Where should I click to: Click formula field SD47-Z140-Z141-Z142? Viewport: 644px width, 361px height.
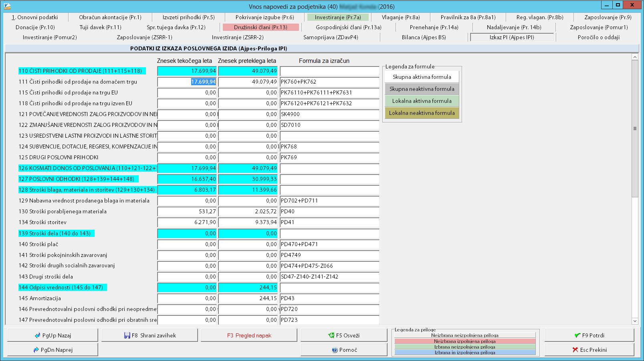pos(329,277)
